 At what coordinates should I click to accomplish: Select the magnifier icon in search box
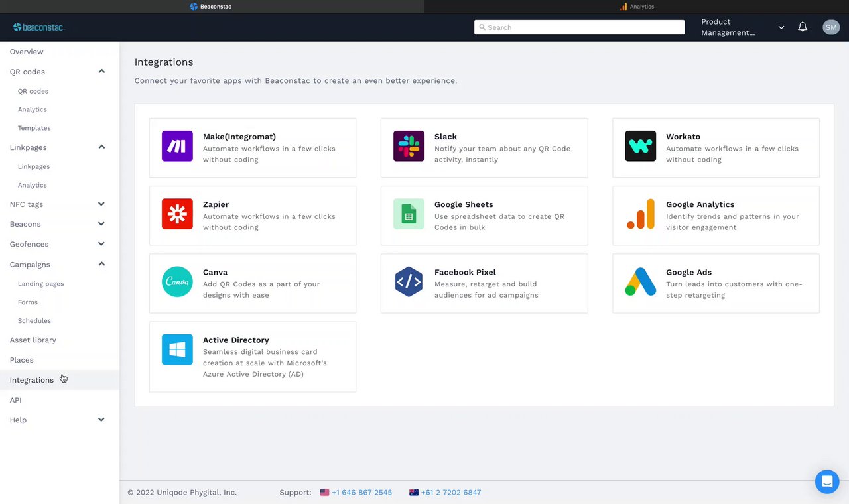tap(482, 27)
